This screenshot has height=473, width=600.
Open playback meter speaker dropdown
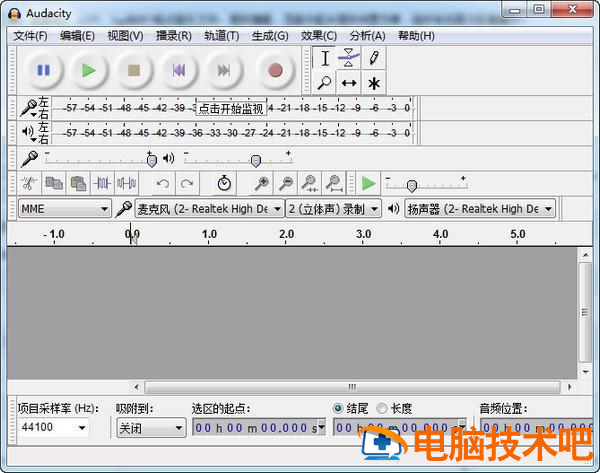[x=29, y=133]
